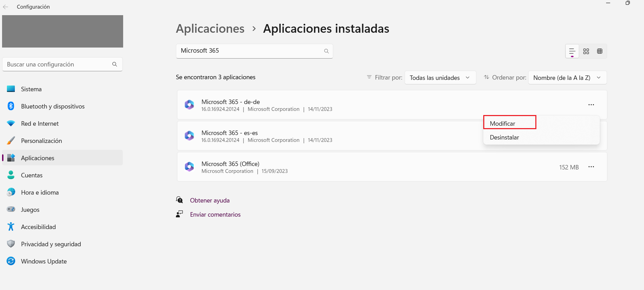This screenshot has width=644, height=290.
Task: Restore down the Configuración window
Action: [x=628, y=3]
